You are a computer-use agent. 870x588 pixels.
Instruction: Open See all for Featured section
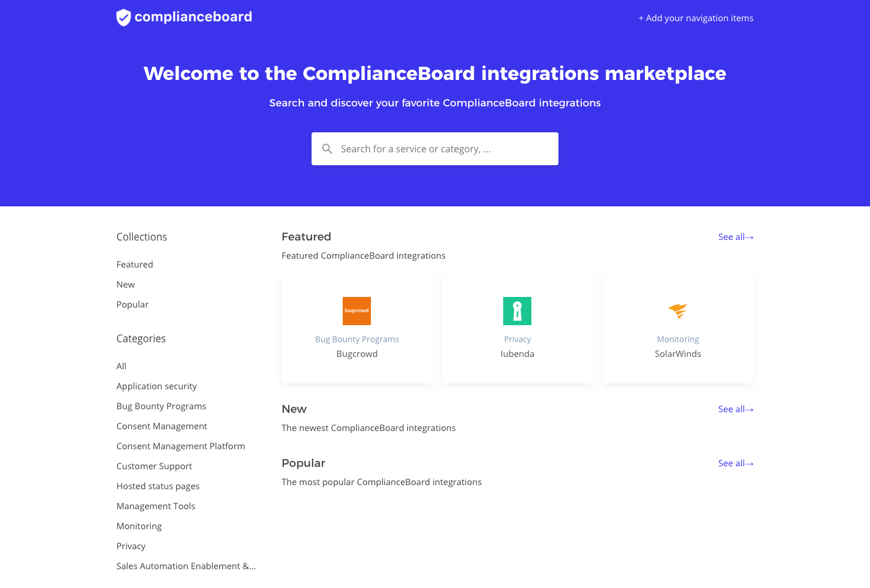736,237
